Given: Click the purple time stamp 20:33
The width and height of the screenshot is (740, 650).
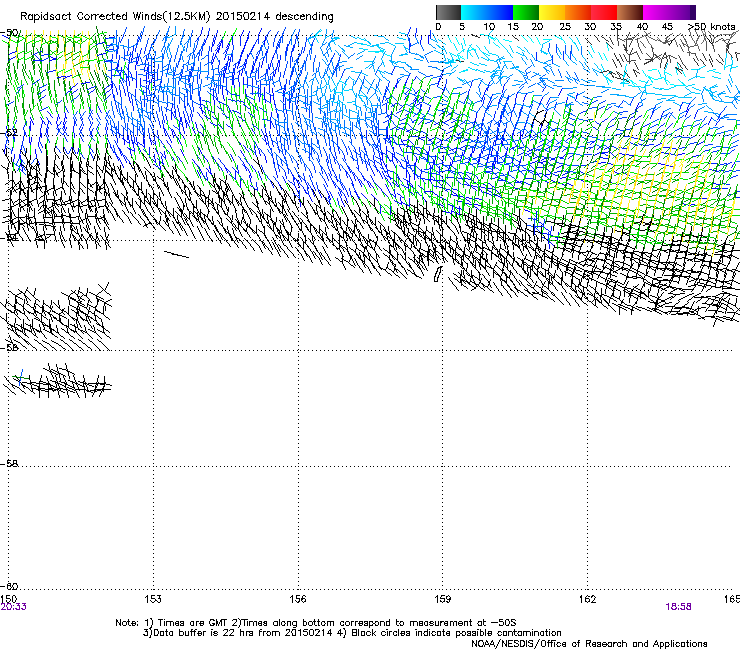Looking at the screenshot, I should click(x=14, y=607).
